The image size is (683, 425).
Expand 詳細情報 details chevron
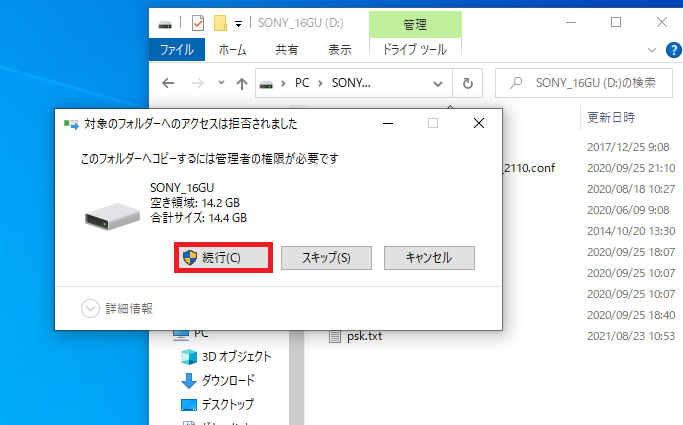90,309
